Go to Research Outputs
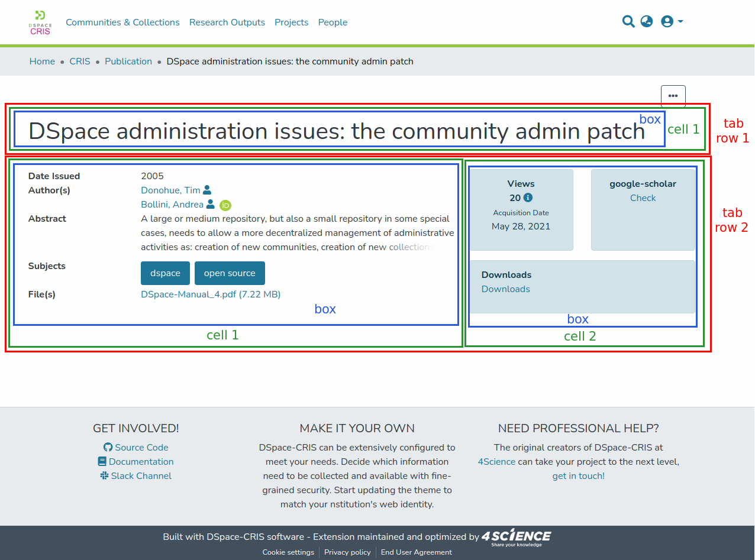The width and height of the screenshot is (755, 560). pyautogui.click(x=227, y=22)
